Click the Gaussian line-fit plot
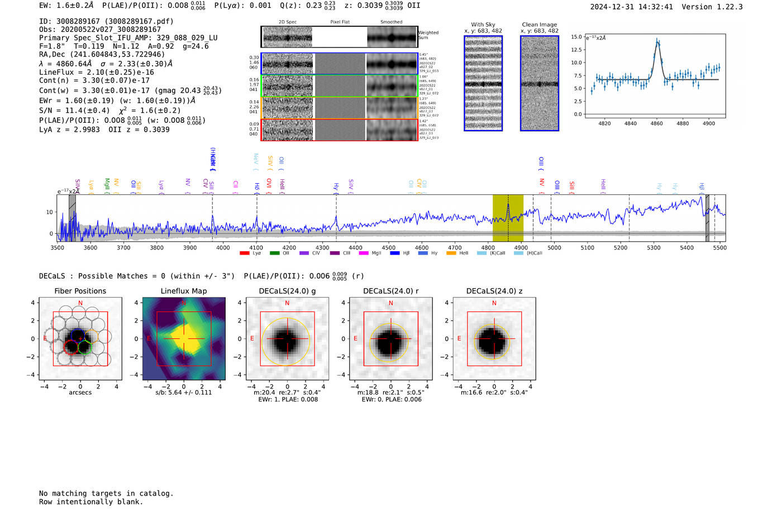Image resolution: width=782 pixels, height=532 pixels. coord(655,75)
